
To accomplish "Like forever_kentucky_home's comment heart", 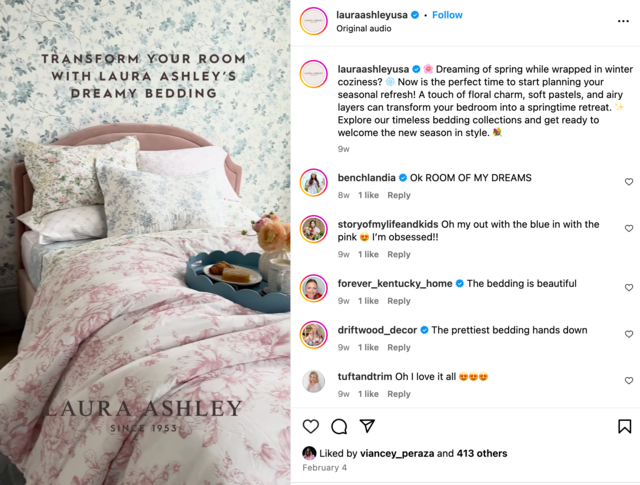I will [x=629, y=287].
